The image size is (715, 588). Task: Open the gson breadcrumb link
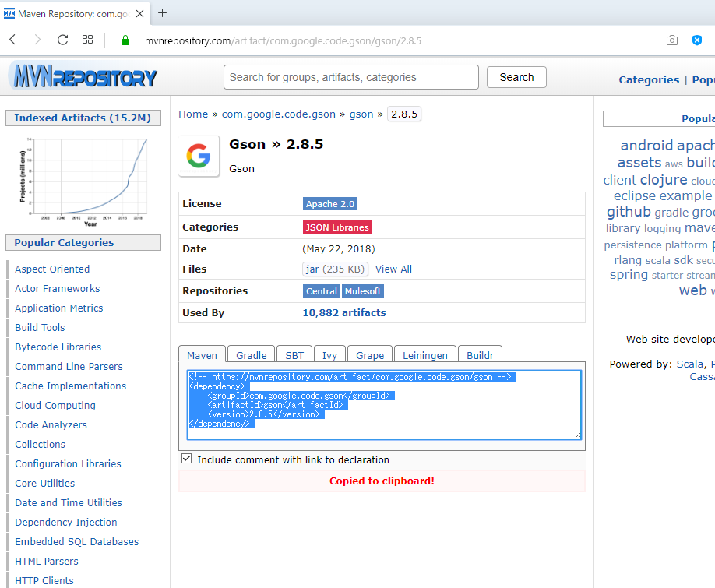click(361, 114)
